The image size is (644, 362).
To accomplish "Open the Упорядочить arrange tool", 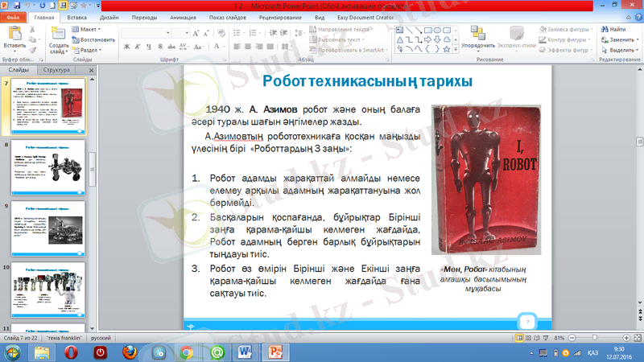I will pos(477,35).
